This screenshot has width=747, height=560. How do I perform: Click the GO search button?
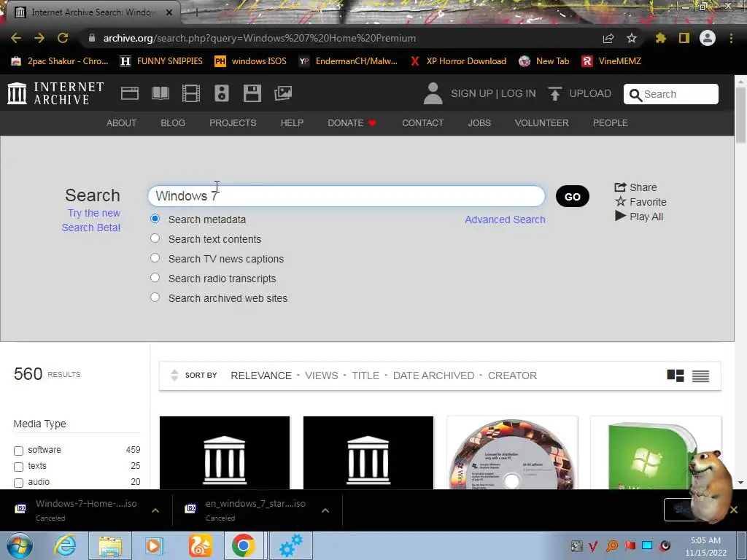[x=573, y=197]
